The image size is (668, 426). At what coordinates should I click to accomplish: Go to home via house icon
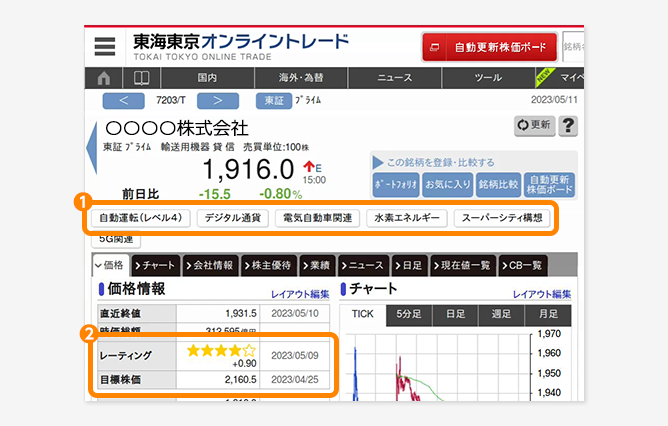coord(104,78)
